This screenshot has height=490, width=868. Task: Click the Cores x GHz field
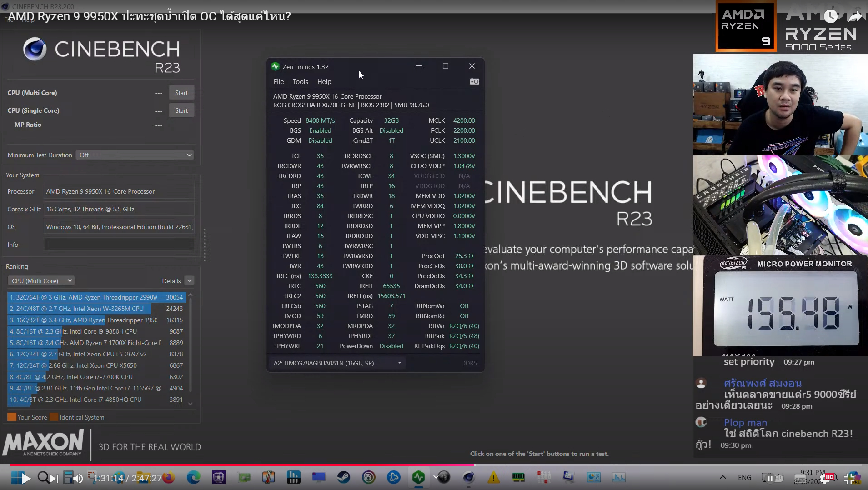(119, 209)
